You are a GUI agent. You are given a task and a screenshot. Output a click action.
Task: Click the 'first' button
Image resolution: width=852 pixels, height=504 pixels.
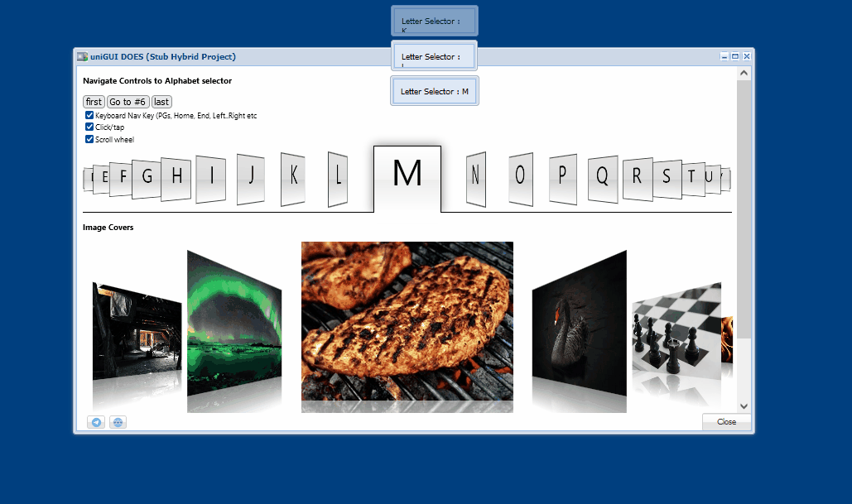94,102
